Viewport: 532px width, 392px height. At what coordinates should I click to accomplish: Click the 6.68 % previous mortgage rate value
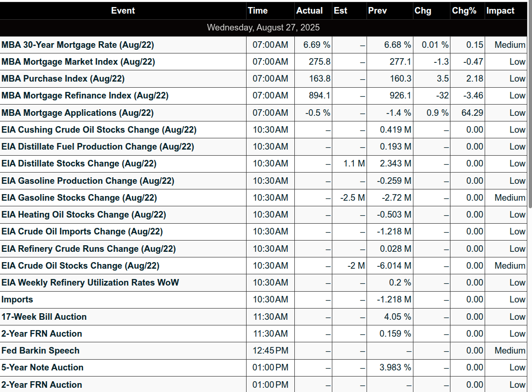click(x=397, y=45)
